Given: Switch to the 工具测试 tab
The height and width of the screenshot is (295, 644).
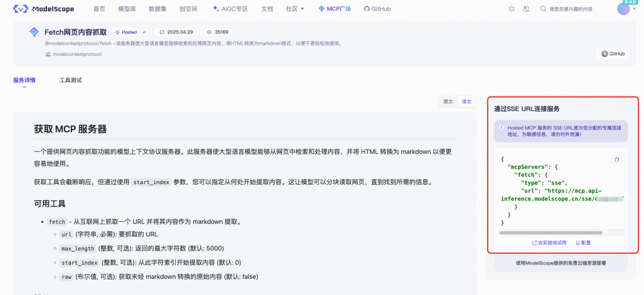Looking at the screenshot, I should tap(70, 80).
